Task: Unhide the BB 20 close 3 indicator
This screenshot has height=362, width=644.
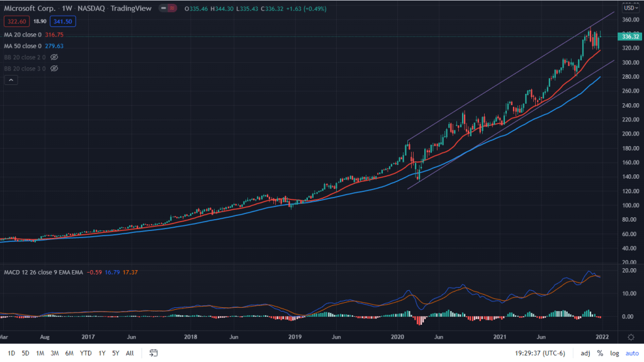Action: click(x=54, y=68)
